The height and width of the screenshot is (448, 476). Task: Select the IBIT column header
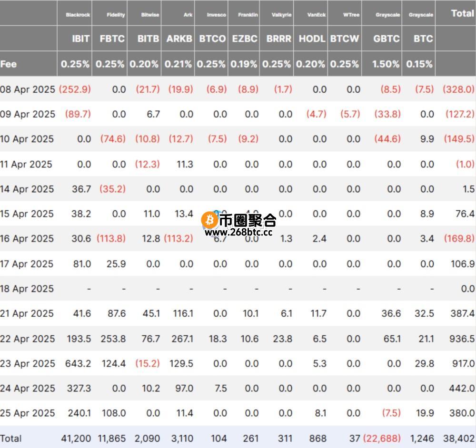pos(81,39)
